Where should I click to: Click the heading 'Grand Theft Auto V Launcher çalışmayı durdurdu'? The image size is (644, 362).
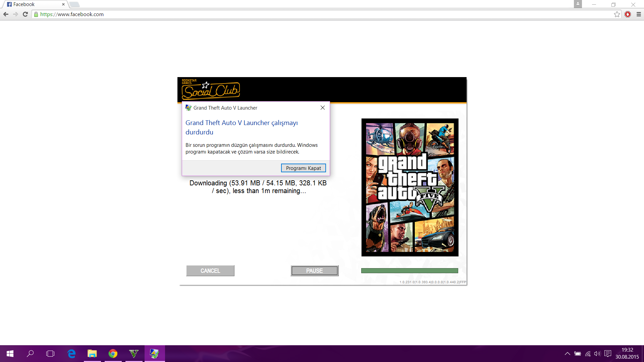(x=241, y=127)
